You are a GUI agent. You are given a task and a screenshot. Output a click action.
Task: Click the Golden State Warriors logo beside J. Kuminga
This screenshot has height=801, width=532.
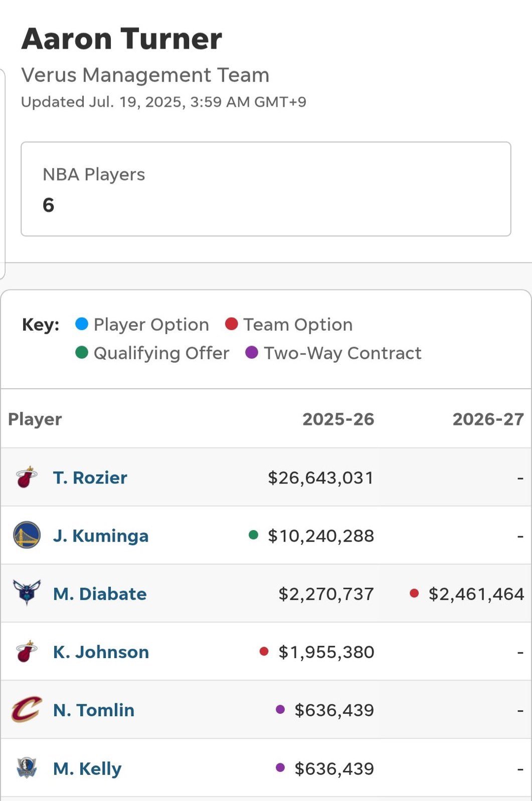click(x=27, y=535)
